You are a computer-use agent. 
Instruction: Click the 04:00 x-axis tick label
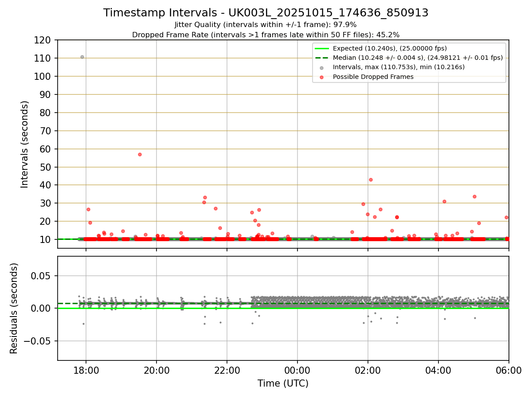tap(438, 371)
